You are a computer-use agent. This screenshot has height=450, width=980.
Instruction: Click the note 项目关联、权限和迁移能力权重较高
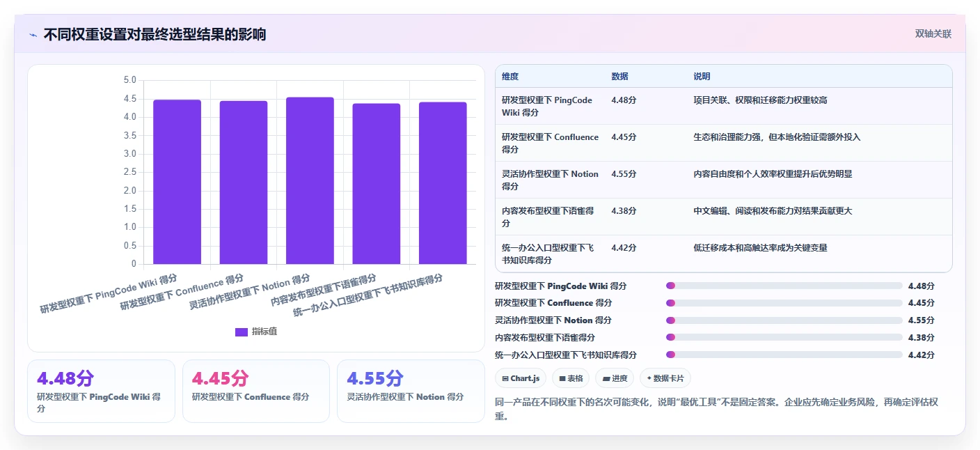click(760, 100)
